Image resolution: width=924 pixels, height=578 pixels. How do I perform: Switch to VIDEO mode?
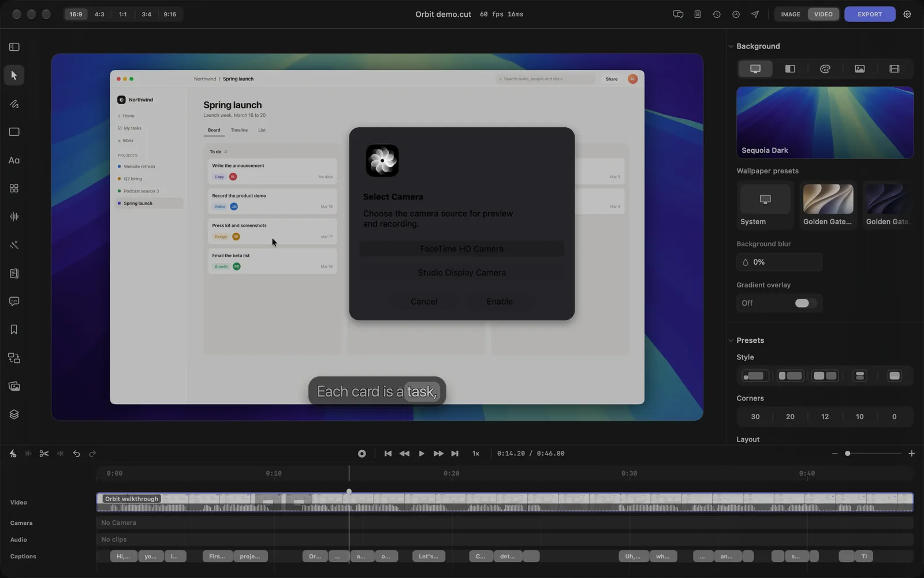[x=824, y=14]
